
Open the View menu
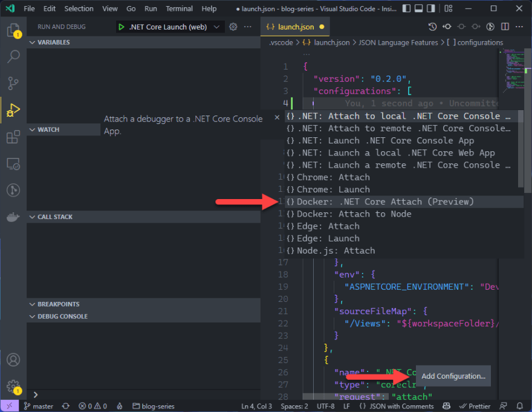coord(110,8)
